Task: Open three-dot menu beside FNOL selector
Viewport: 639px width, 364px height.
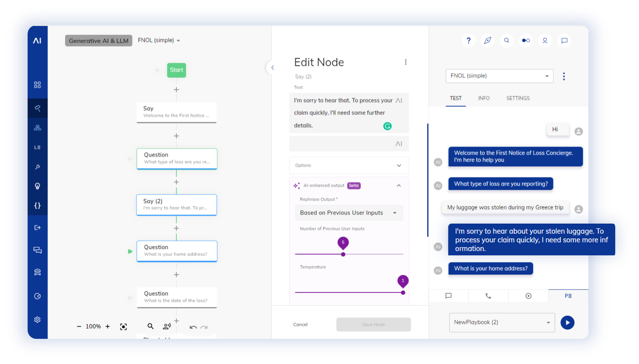Action: click(x=564, y=77)
